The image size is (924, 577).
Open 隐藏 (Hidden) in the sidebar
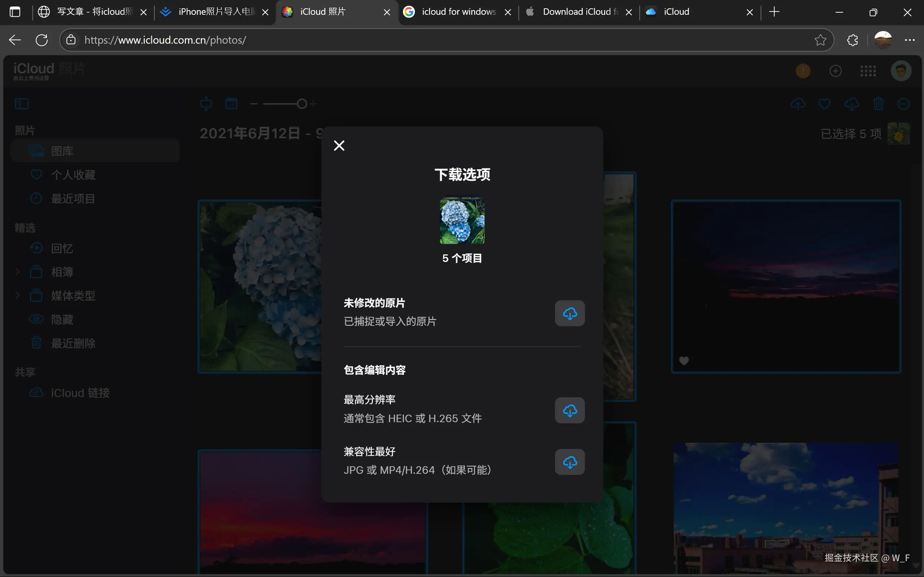click(95, 319)
